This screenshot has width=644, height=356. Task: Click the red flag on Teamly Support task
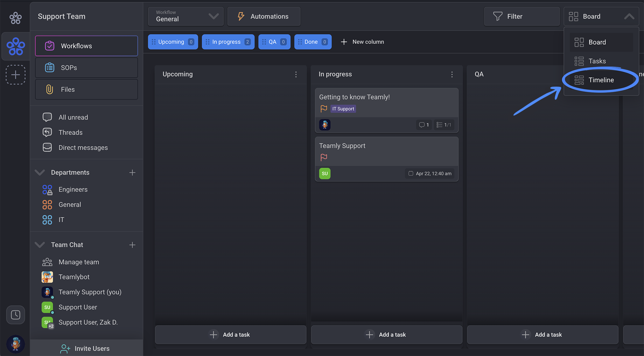point(324,157)
